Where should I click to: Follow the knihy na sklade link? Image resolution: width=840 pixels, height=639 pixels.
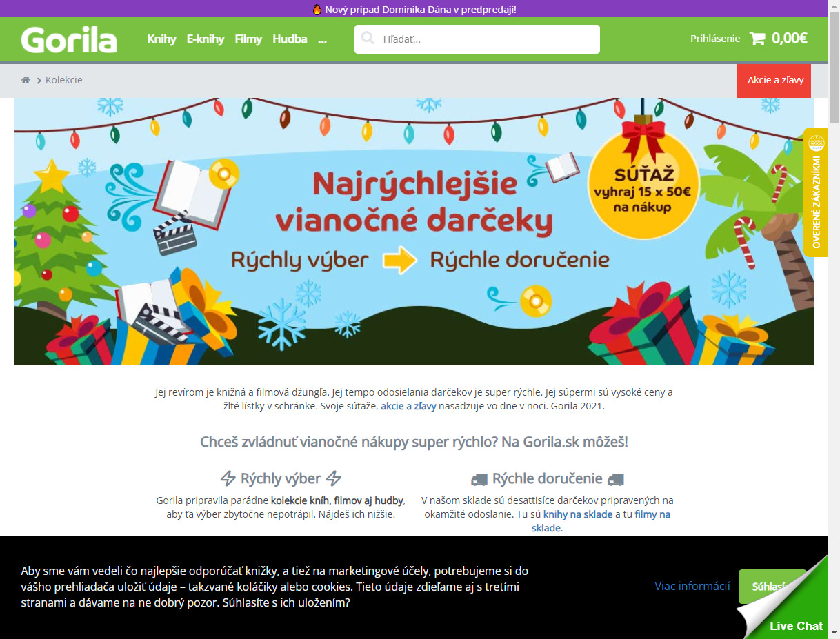click(578, 514)
